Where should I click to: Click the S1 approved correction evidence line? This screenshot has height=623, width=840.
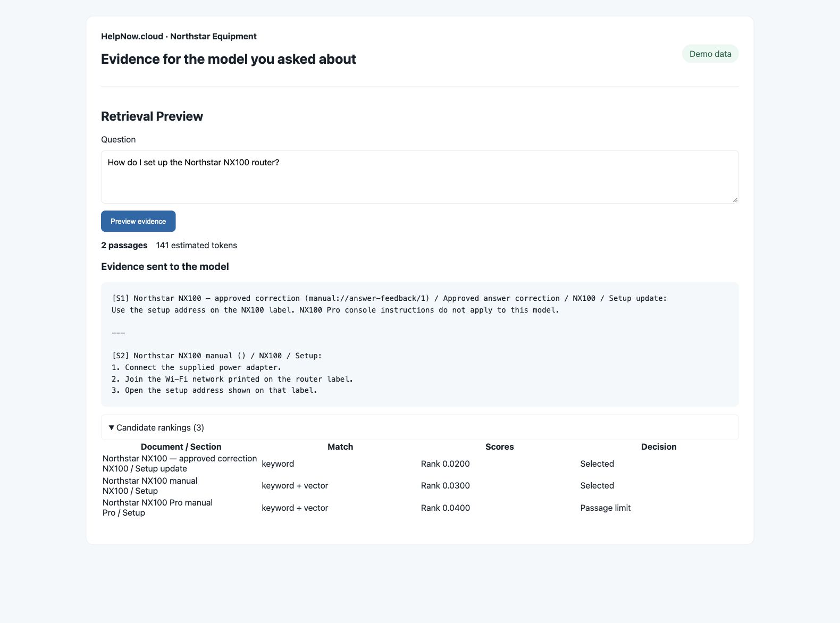click(389, 298)
